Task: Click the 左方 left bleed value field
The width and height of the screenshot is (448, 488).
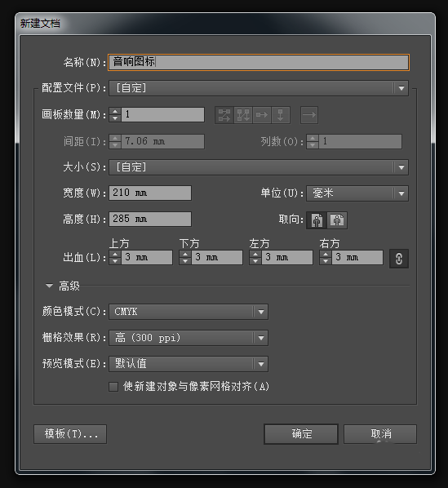Action: tap(287, 258)
